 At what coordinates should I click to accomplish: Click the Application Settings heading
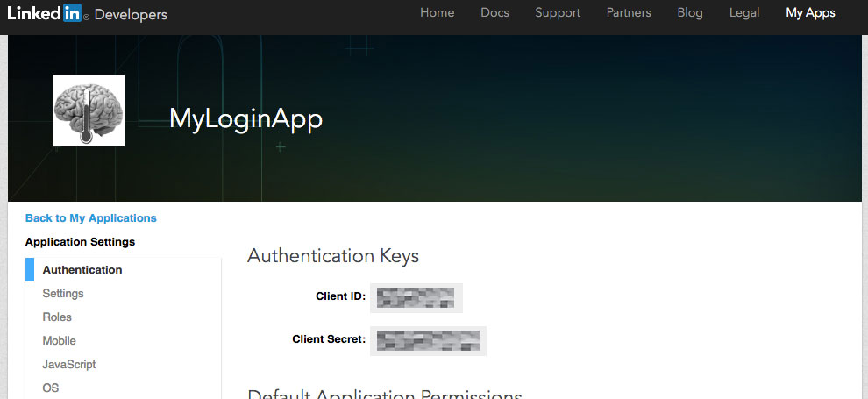tap(81, 242)
